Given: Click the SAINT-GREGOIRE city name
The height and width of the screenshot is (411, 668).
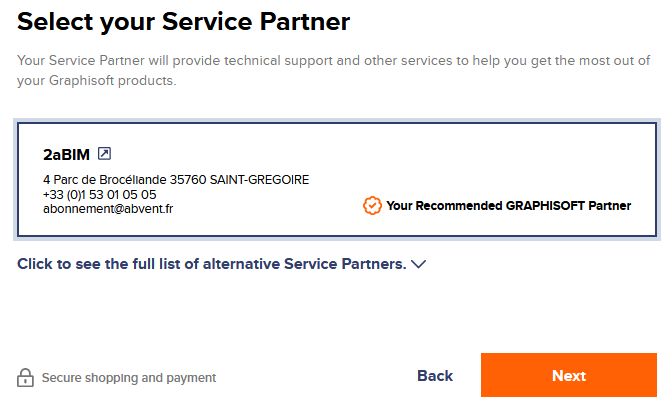Looking at the screenshot, I should (x=259, y=180).
